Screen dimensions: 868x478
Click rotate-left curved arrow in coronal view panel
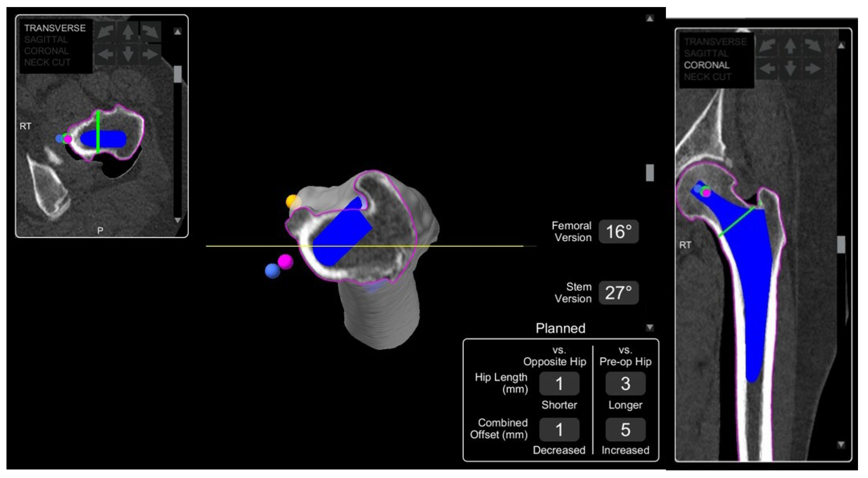[767, 46]
